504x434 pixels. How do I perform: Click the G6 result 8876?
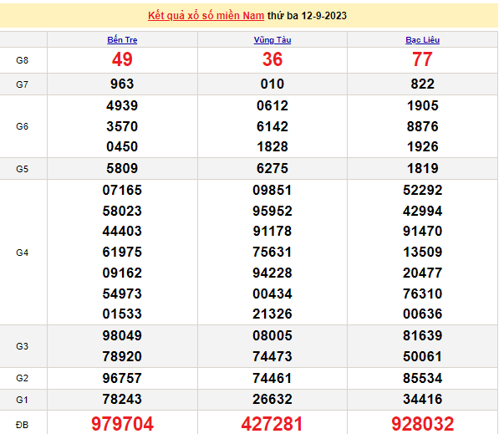(422, 126)
